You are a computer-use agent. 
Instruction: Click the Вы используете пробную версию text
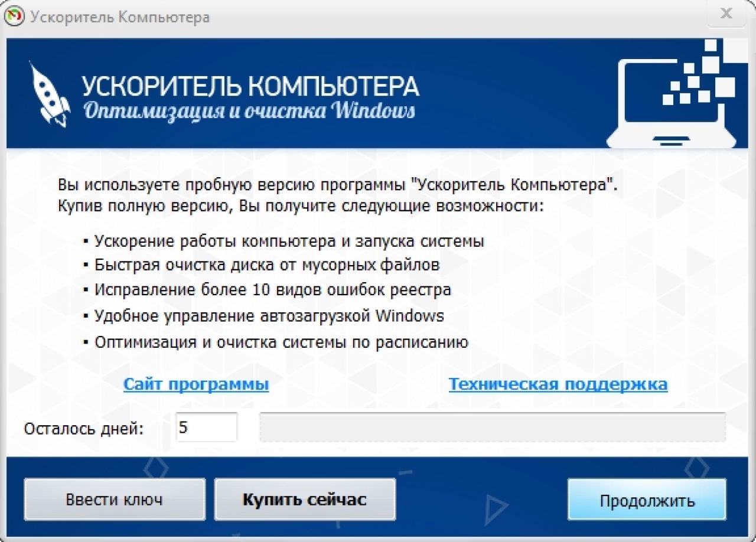[x=338, y=184]
